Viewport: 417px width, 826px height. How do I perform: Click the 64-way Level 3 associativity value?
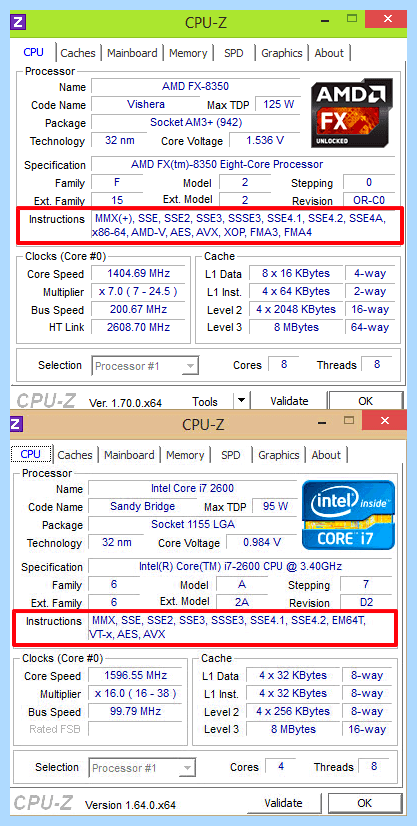[x=369, y=327]
